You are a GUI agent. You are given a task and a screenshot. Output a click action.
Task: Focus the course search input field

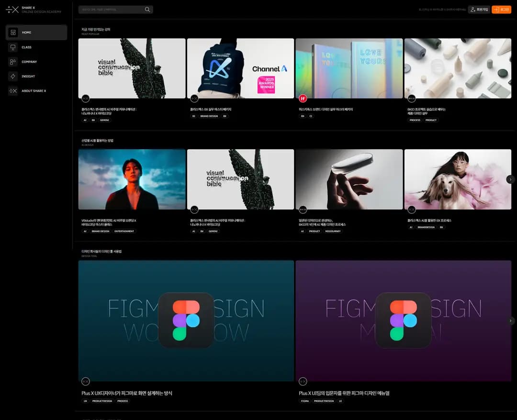(115, 10)
